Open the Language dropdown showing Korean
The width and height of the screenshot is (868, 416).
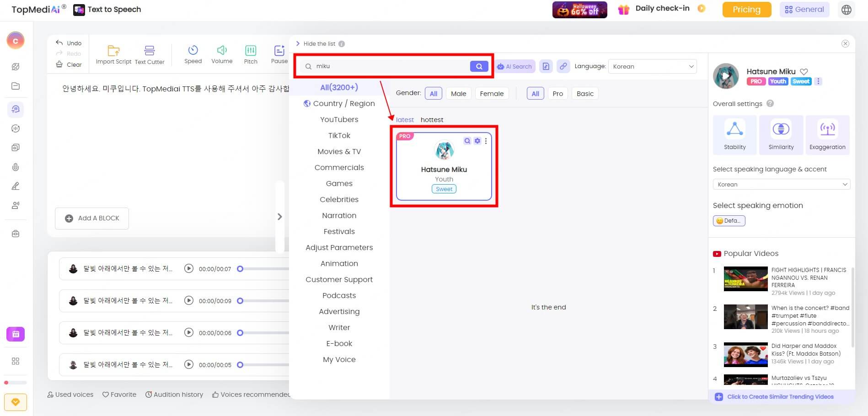653,66
